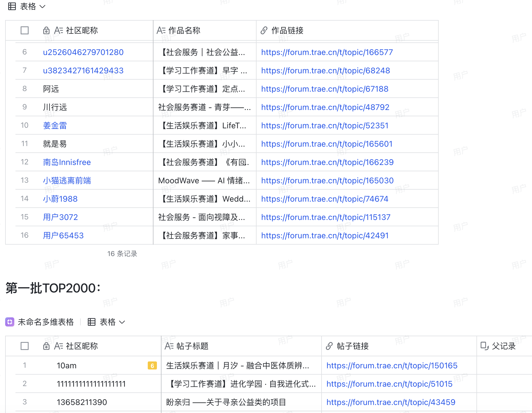The image size is (532, 413).
Task: Open forum topic 166239 link
Action: point(327,162)
